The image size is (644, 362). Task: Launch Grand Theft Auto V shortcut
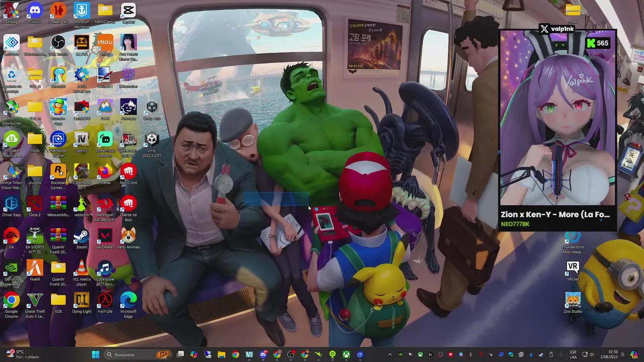pos(35,306)
